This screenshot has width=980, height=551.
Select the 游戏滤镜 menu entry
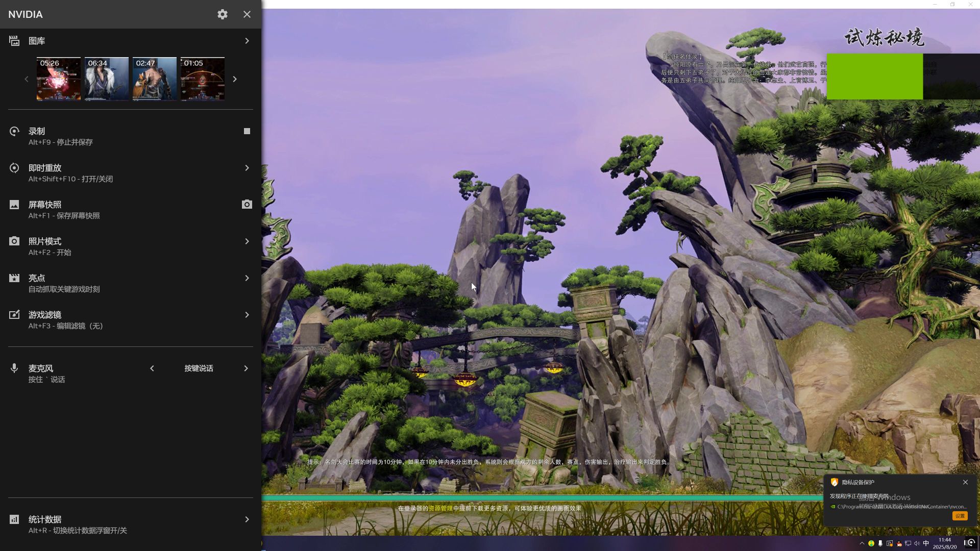[x=131, y=320]
